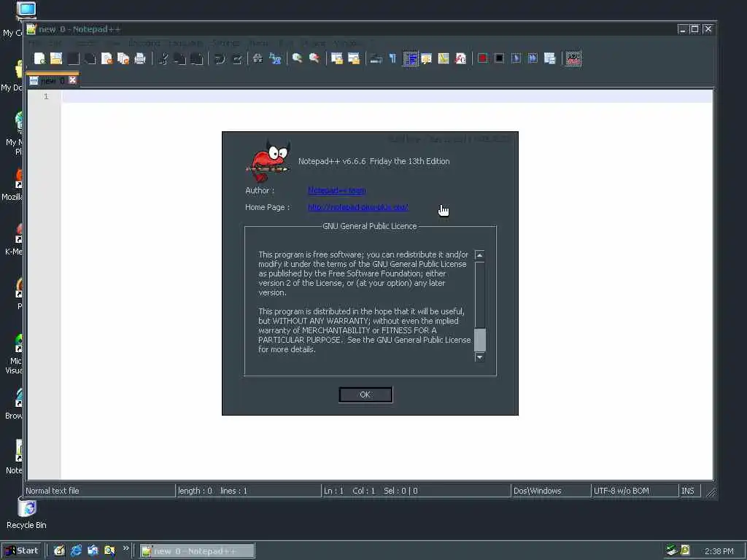Screen dimensions: 747x560
Task: Click the Save All toolbar icon
Action: (90, 58)
